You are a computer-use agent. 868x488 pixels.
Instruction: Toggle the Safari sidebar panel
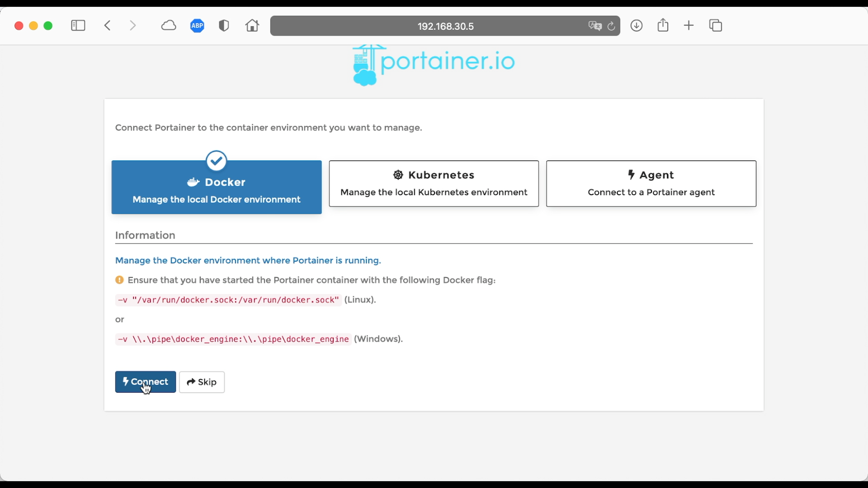[78, 26]
